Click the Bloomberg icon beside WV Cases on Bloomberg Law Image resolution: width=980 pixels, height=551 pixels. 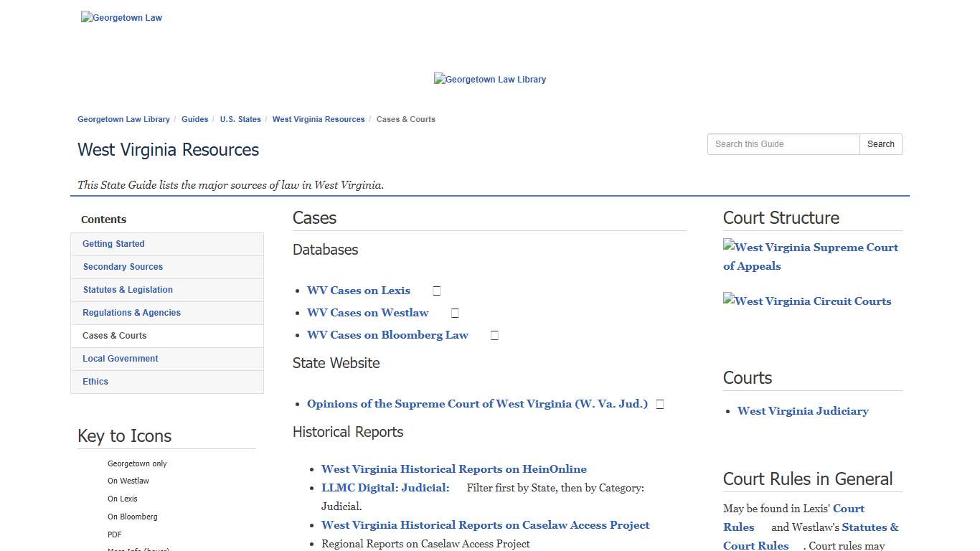tap(494, 335)
